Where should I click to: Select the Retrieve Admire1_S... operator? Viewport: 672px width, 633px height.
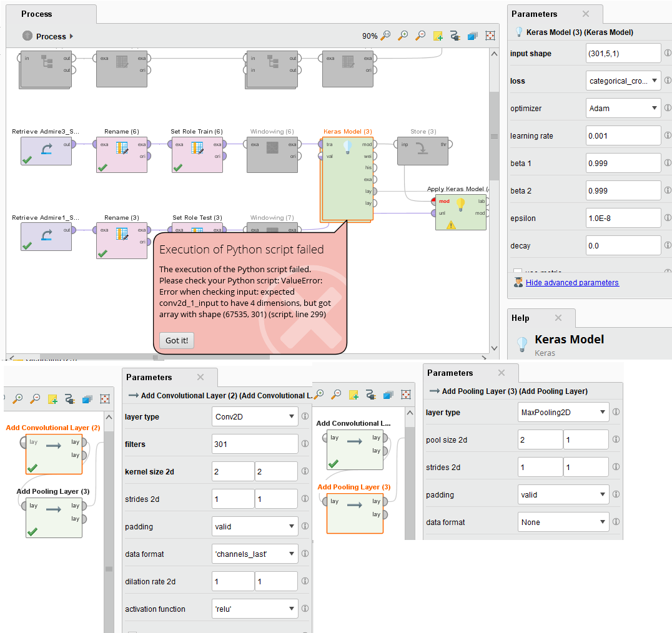click(x=46, y=237)
